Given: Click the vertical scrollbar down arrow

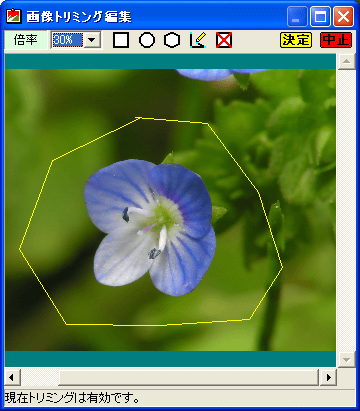Looking at the screenshot, I should point(346,360).
